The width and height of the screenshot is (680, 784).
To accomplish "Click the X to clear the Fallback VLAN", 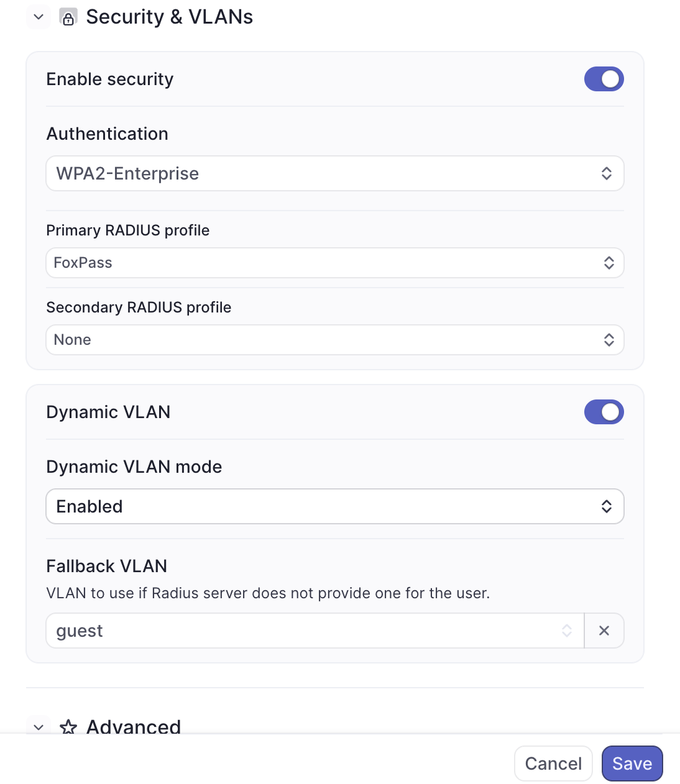I will point(604,631).
